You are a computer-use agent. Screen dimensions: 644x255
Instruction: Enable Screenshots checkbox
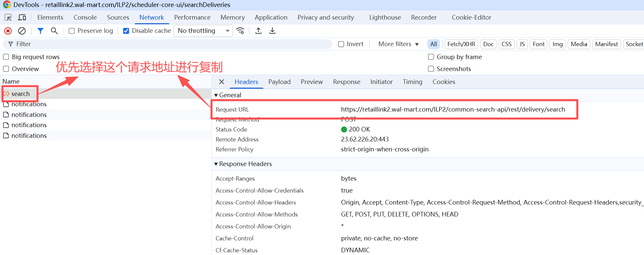(431, 69)
